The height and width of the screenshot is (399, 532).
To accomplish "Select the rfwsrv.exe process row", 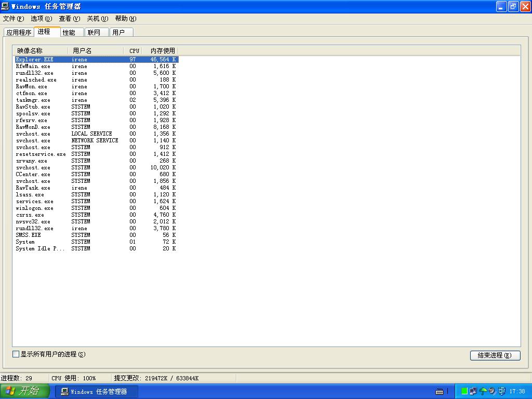I will point(96,120).
